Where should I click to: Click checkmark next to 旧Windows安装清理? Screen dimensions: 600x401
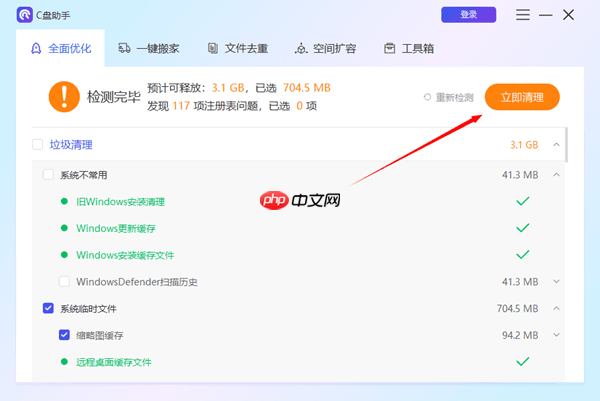(x=523, y=201)
